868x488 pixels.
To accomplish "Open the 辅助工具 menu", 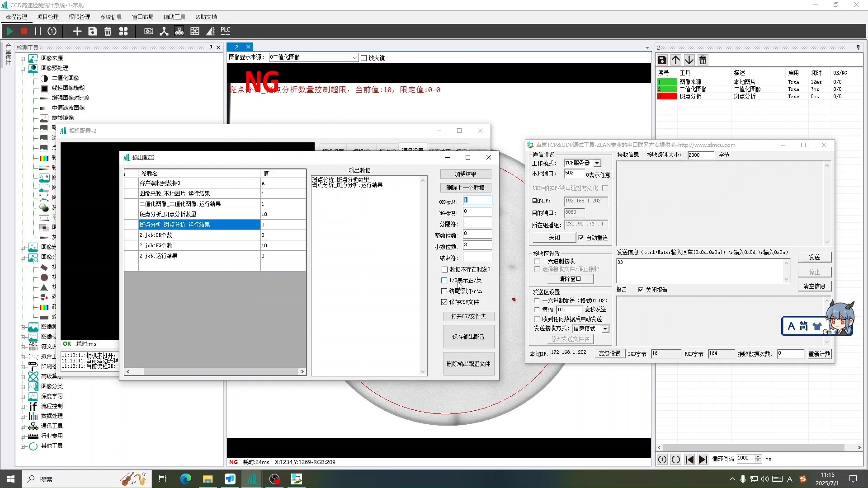I will click(x=175, y=17).
